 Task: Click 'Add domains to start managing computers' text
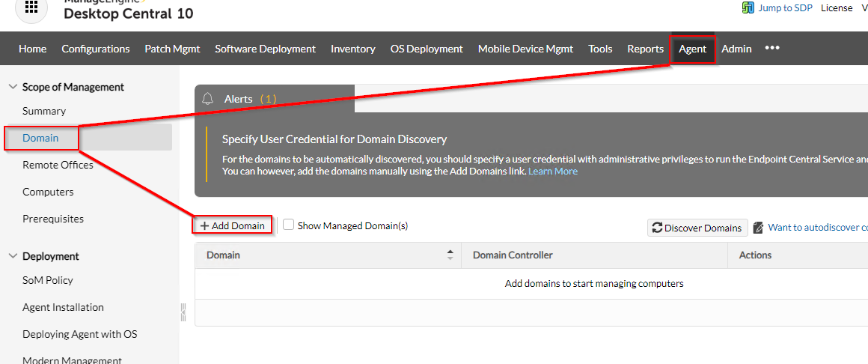click(x=594, y=284)
